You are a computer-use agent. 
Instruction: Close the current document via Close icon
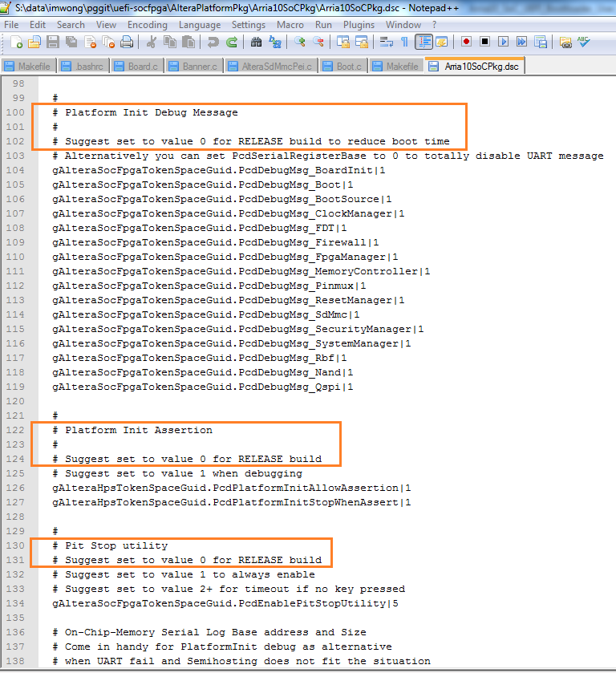(90, 42)
